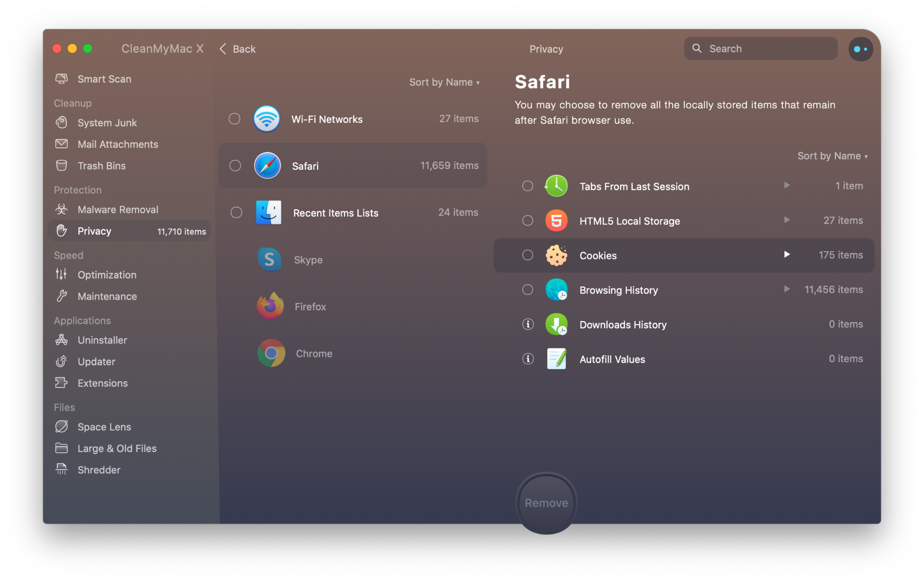The height and width of the screenshot is (581, 924).
Task: Click the Shredder icon
Action: point(61,469)
